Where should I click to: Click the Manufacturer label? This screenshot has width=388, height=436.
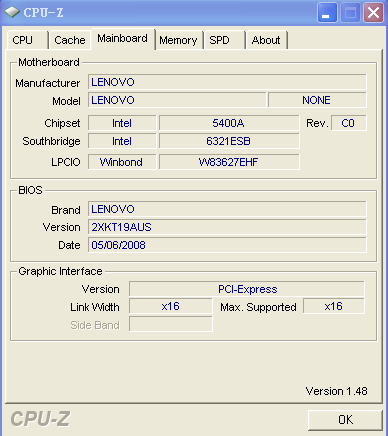48,83
